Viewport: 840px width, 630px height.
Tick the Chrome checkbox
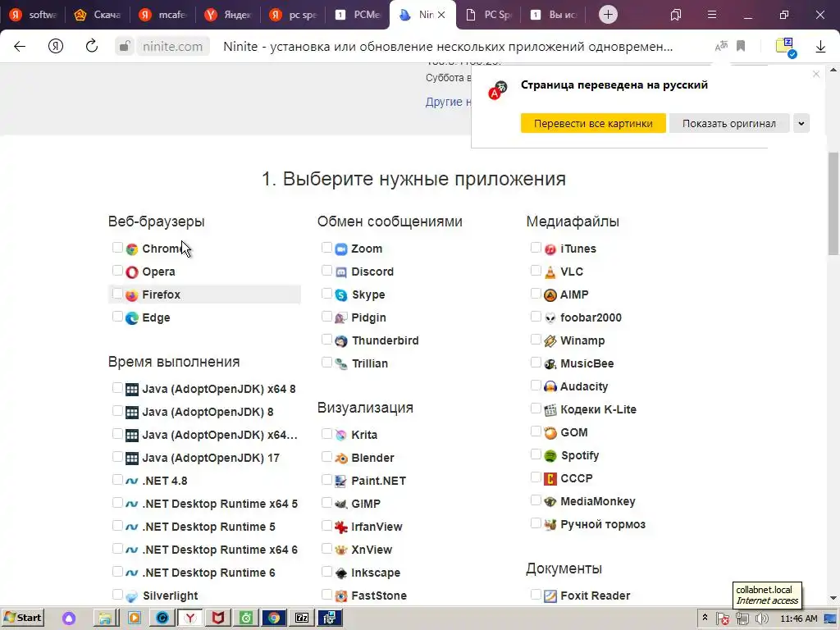click(117, 248)
